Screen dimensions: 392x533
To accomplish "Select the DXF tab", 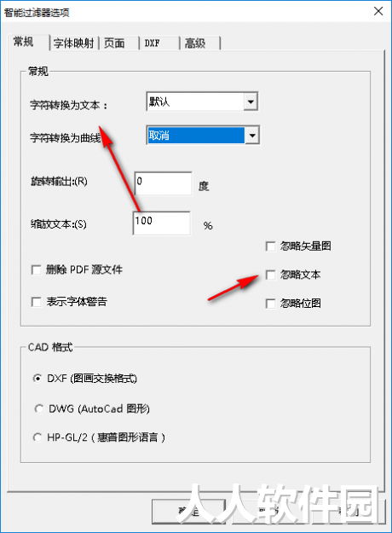I will click(x=159, y=43).
